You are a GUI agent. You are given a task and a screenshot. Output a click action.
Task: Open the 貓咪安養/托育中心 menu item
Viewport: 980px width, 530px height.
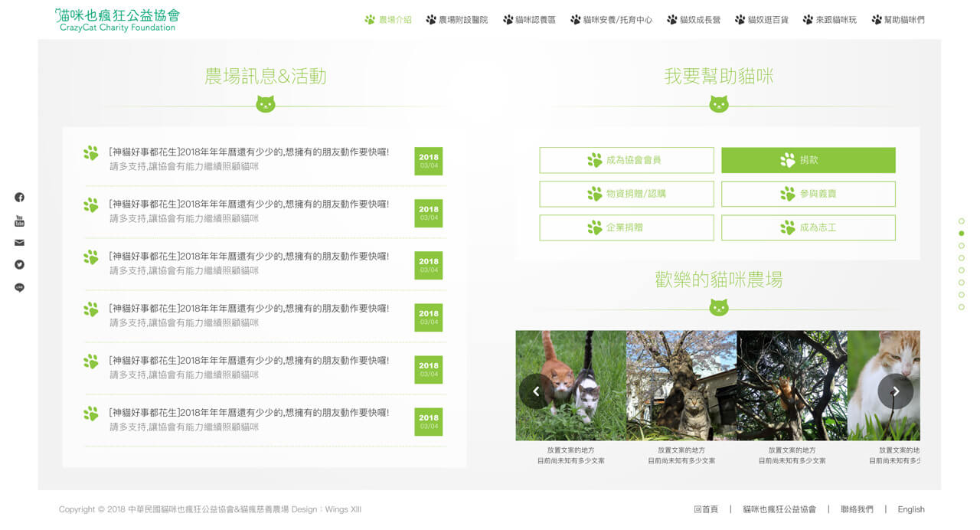pyautogui.click(x=611, y=20)
